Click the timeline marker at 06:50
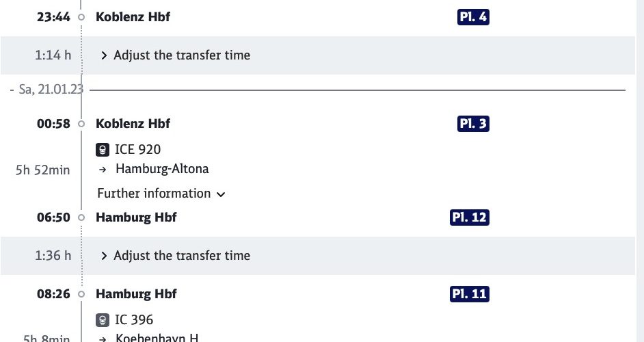This screenshot has width=644, height=342. pos(81,217)
